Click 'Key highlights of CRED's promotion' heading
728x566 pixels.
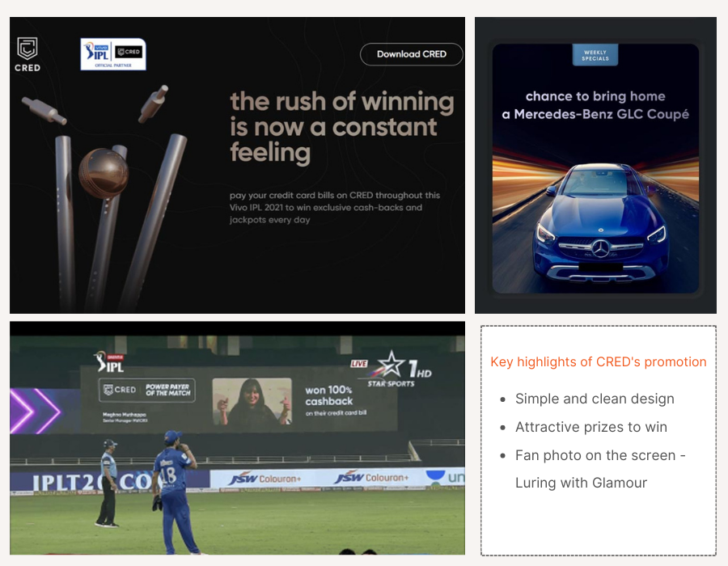pos(599,362)
